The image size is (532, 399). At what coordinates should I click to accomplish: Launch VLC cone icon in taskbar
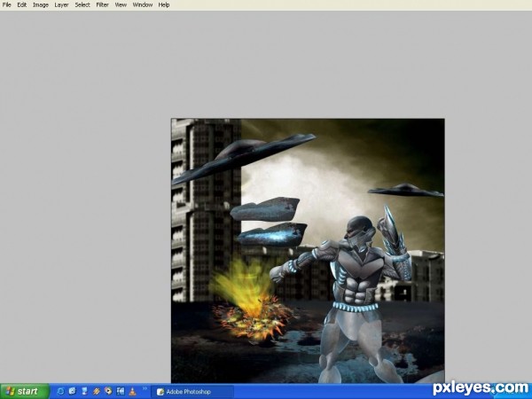click(132, 392)
